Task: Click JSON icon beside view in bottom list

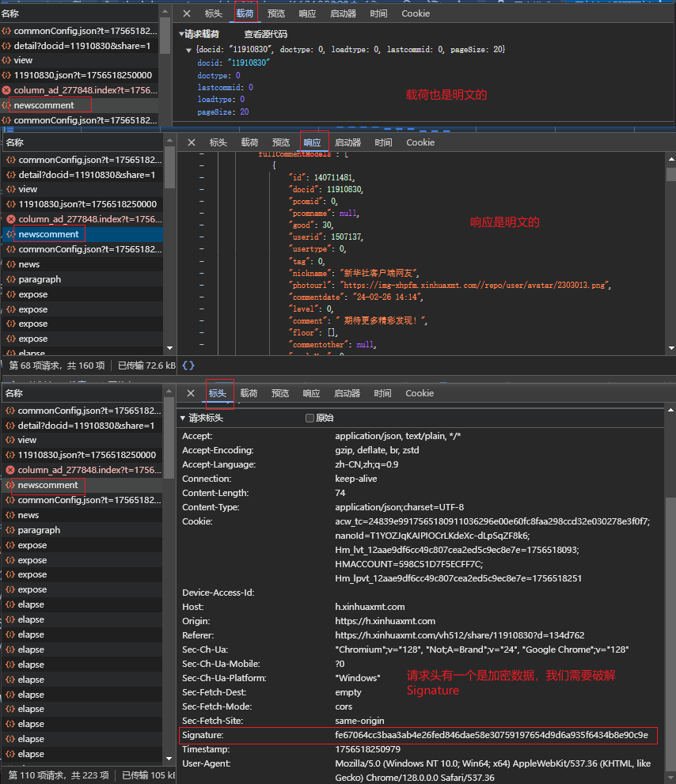Action: click(10, 440)
